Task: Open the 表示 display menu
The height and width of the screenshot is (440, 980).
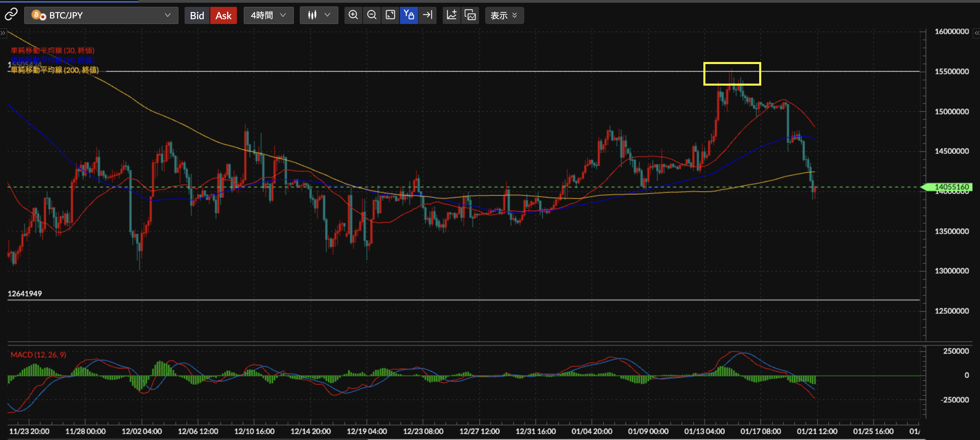Action: coord(504,16)
